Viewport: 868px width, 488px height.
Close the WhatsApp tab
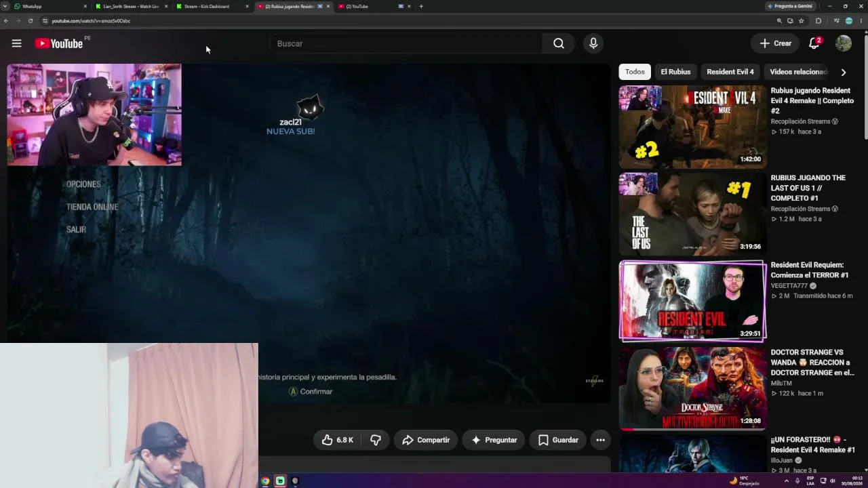tap(85, 6)
